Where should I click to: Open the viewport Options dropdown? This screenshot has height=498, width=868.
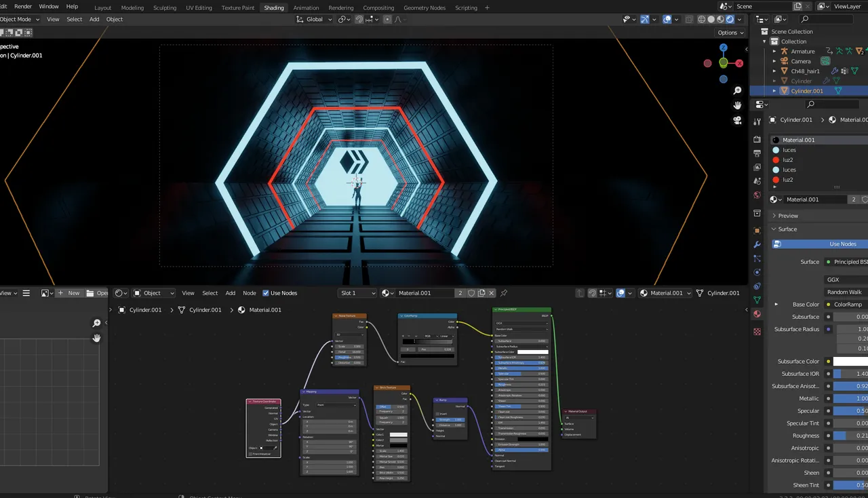(730, 33)
